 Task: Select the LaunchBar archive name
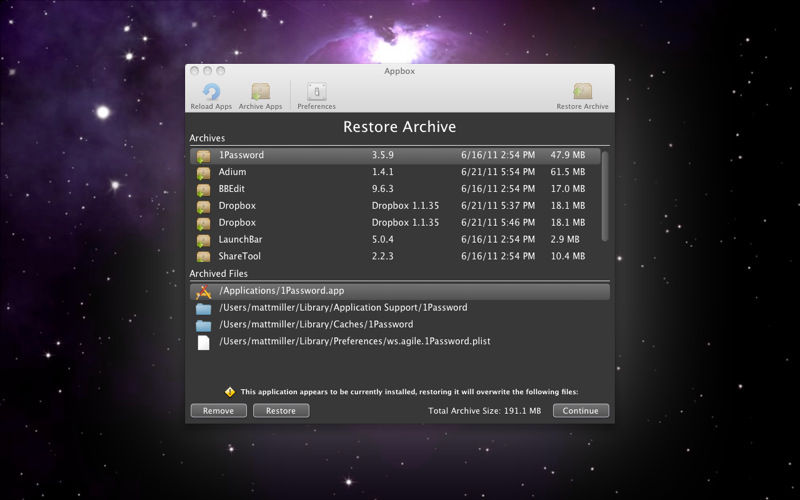click(240, 239)
